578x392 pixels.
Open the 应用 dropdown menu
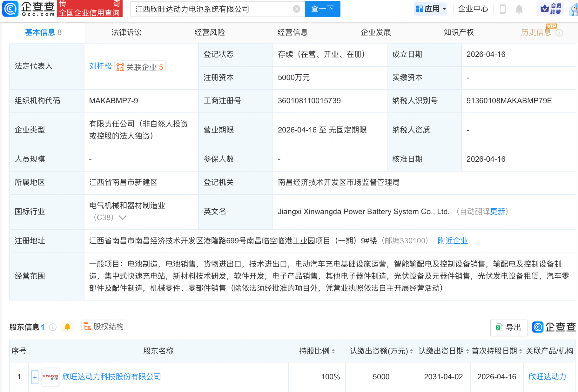point(430,9)
